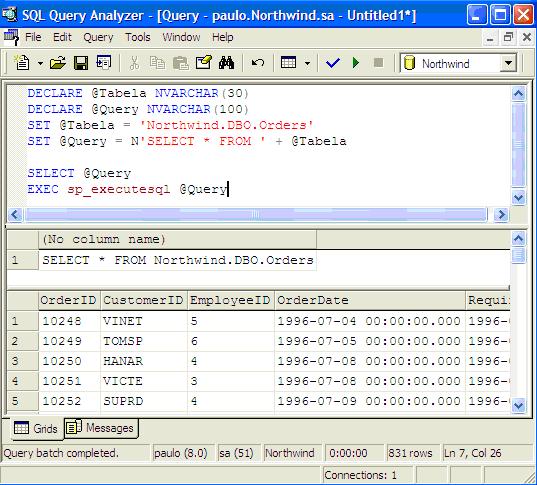Click the Clear Window icon
This screenshot has height=485, width=537.
click(204, 63)
